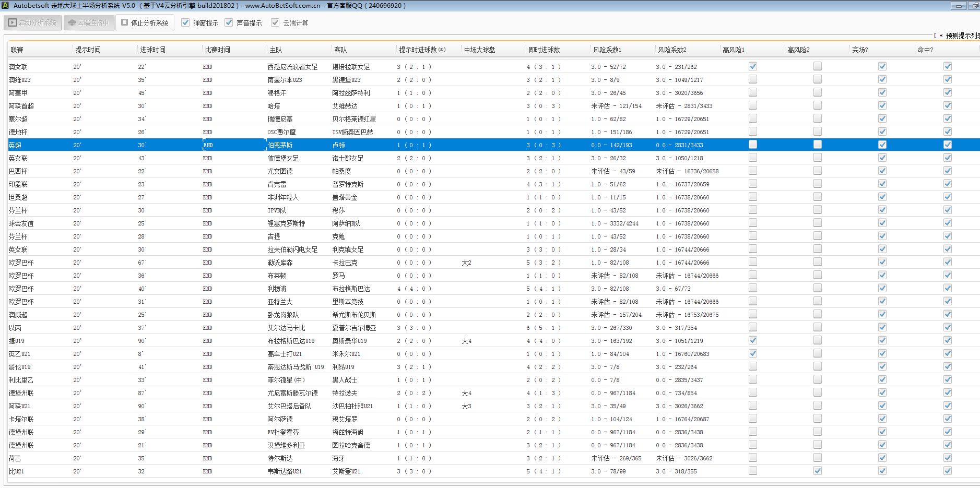
Task: Click the restore window button
Action: click(974, 6)
